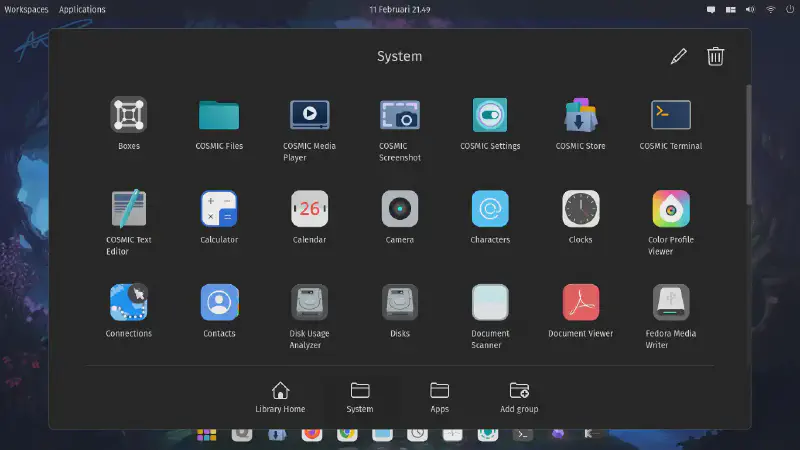Image resolution: width=800 pixels, height=450 pixels.
Task: Launch COSMIC Files
Action: point(219,115)
